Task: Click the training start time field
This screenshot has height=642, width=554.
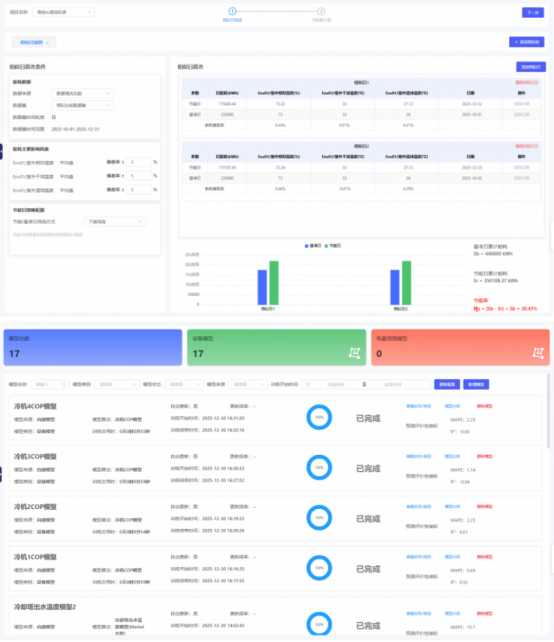Action: pyautogui.click(x=336, y=384)
